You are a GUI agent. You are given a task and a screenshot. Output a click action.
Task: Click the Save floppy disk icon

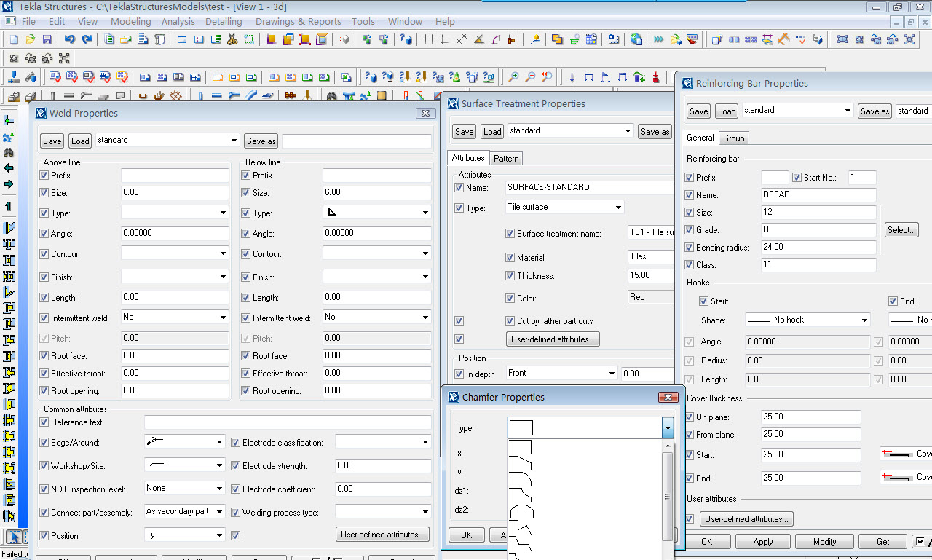click(x=47, y=39)
